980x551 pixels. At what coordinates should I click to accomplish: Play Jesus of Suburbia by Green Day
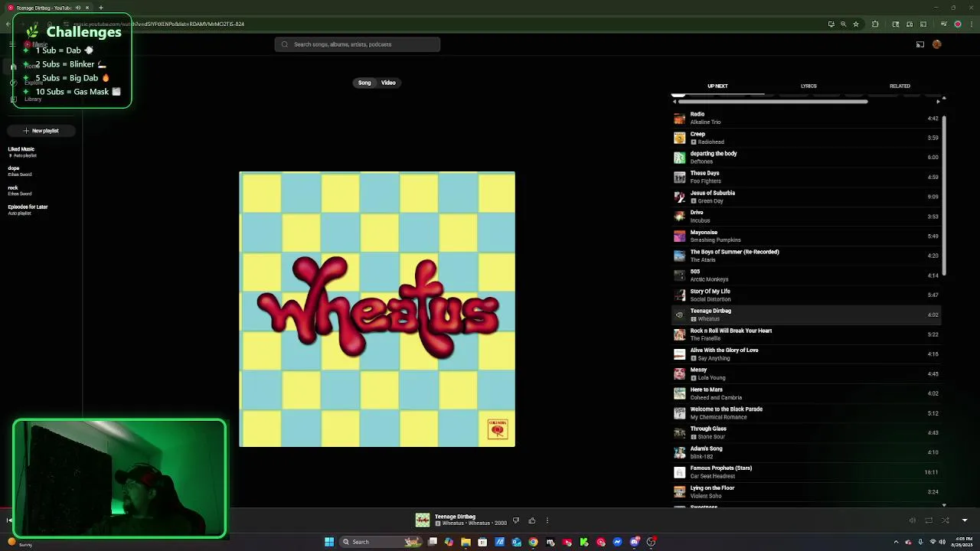[805, 197]
